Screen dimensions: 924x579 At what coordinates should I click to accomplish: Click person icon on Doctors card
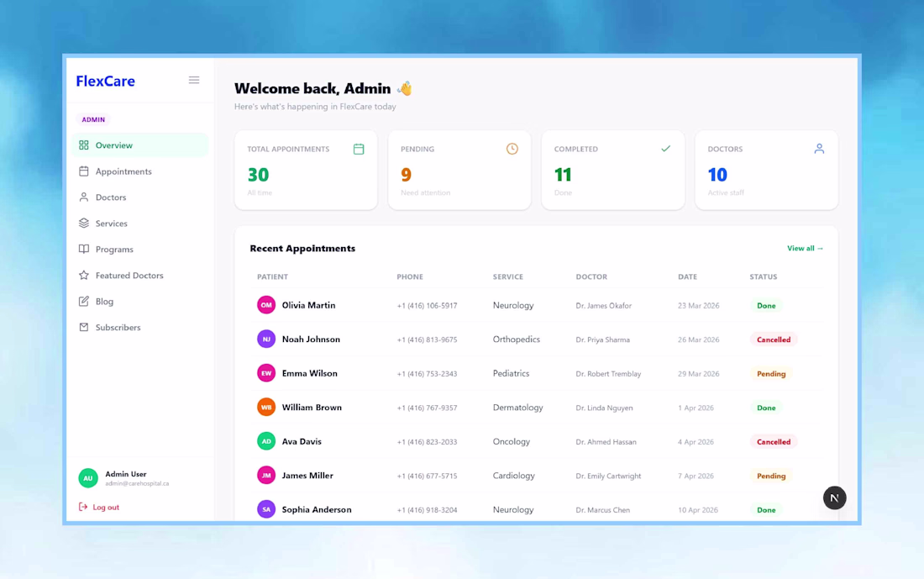[x=819, y=149]
